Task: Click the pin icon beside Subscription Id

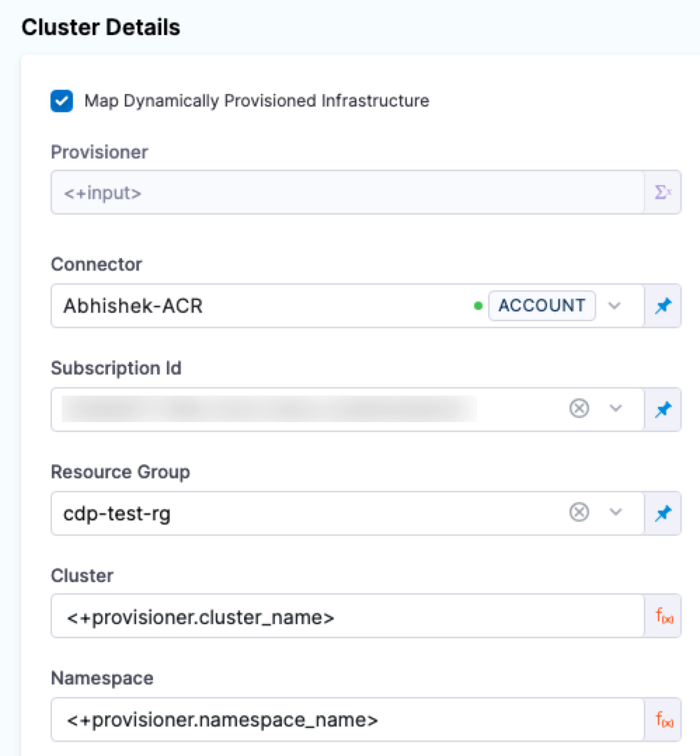Action: click(x=663, y=409)
